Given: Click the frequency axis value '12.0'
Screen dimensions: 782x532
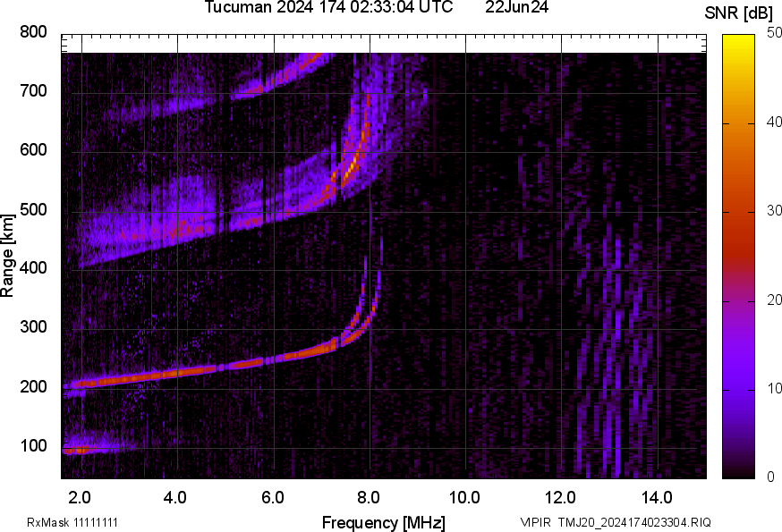Looking at the screenshot, I should tap(561, 497).
